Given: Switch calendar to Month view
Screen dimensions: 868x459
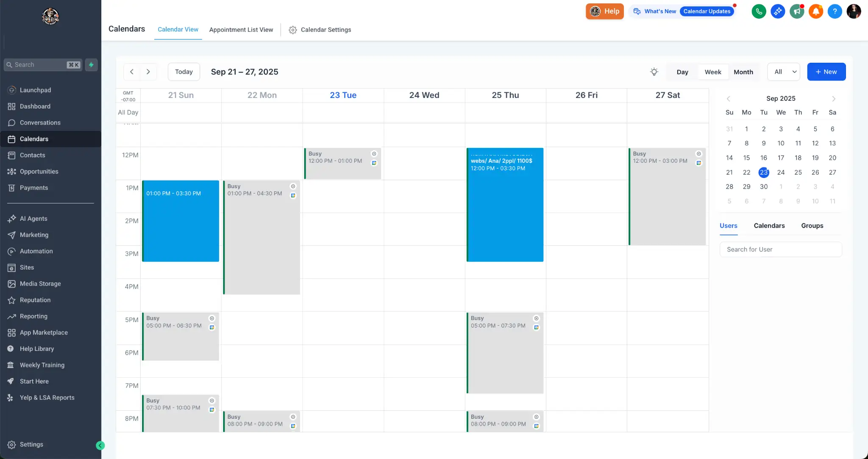Looking at the screenshot, I should 743,72.
